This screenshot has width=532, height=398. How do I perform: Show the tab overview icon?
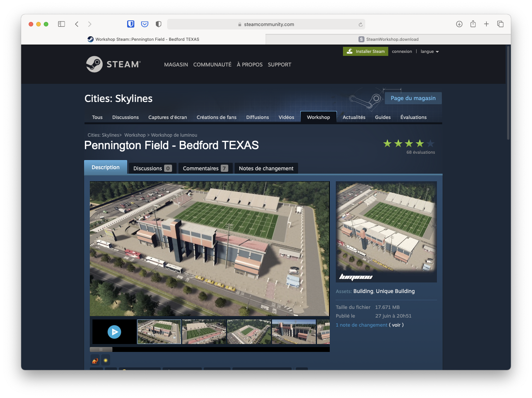500,24
